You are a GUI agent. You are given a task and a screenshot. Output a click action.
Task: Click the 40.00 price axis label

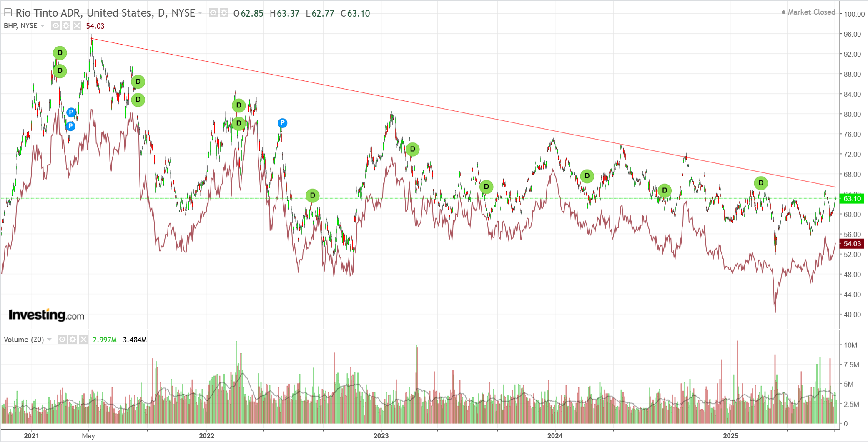[853, 315]
